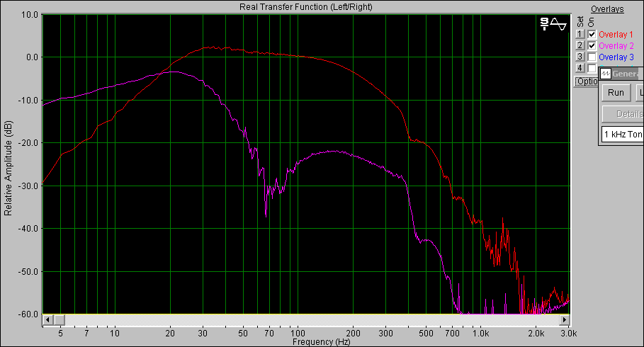Click the magenta Overlay 2 label
Viewport: 644px width, 347px height.
click(x=616, y=45)
